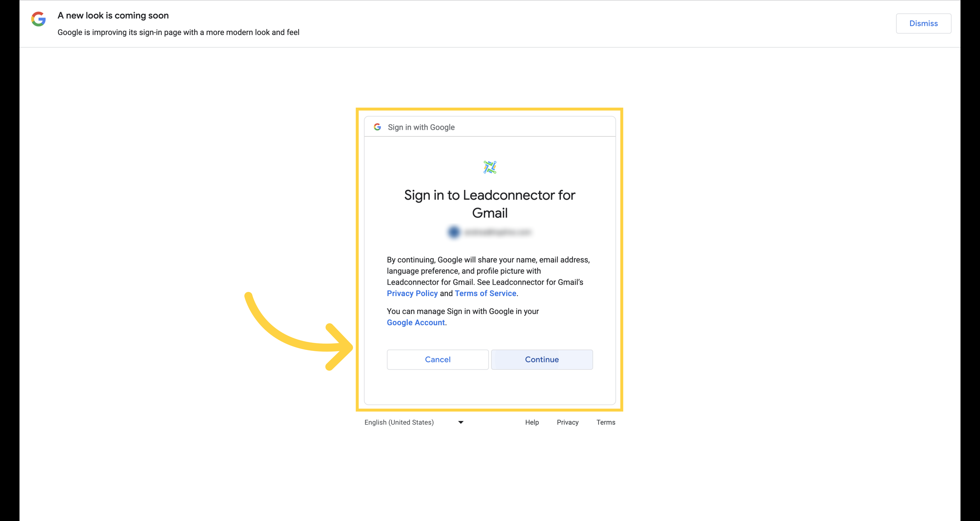This screenshot has height=521, width=980.
Task: Click the 'Sign in with Google' header text
Action: (x=421, y=127)
